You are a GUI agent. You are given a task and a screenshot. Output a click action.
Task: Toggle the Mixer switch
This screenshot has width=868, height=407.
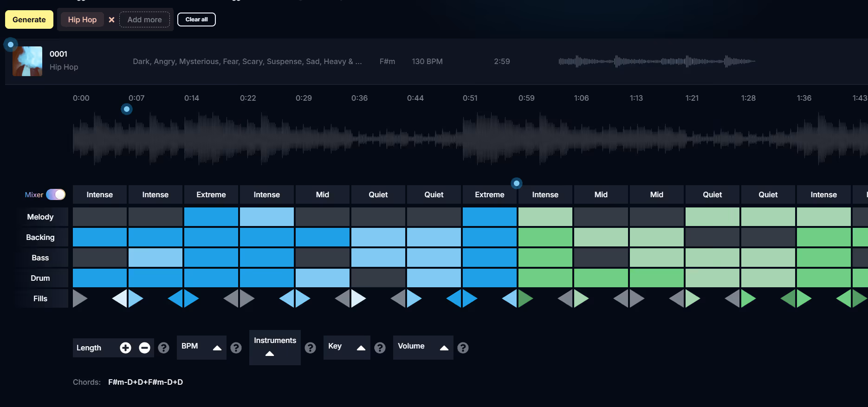pos(56,194)
